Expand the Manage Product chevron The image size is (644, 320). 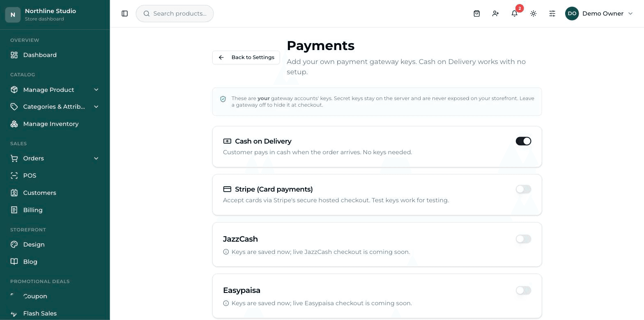point(96,89)
